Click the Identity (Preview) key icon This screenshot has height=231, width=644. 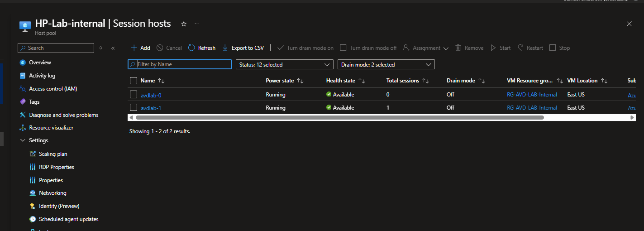33,206
